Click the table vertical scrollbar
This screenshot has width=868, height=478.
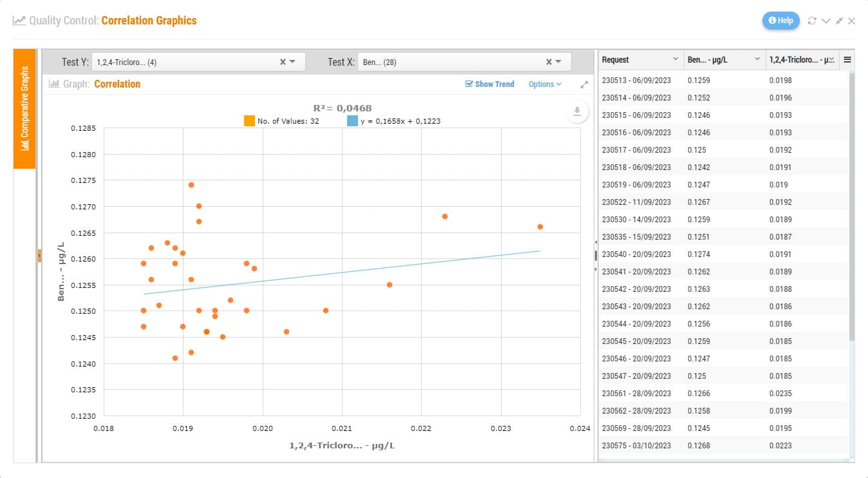852,206
